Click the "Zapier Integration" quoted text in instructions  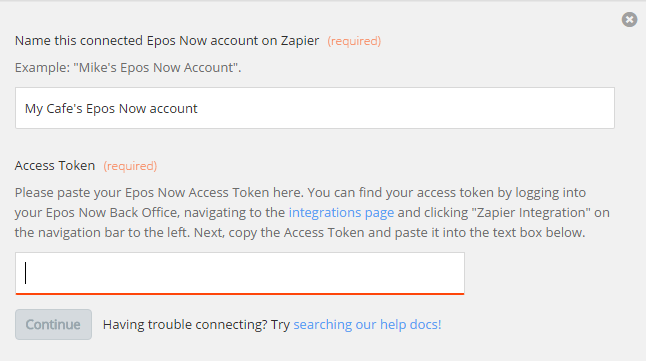pos(531,213)
